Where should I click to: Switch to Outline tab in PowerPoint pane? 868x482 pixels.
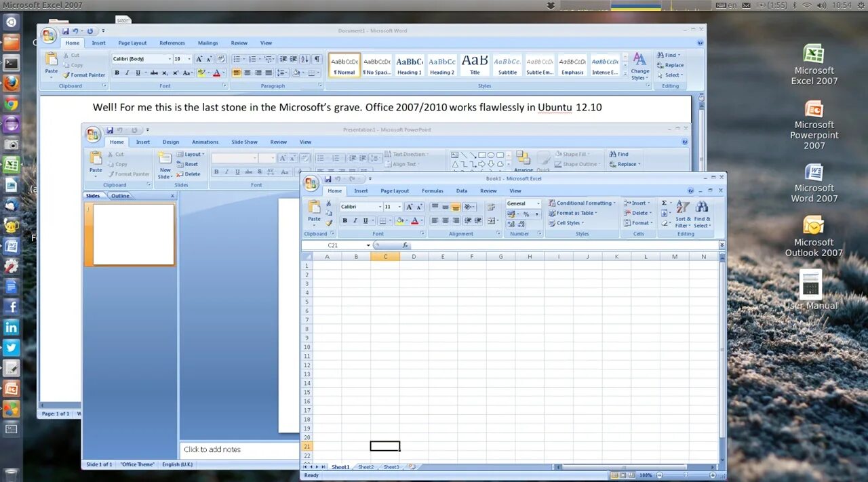(120, 196)
